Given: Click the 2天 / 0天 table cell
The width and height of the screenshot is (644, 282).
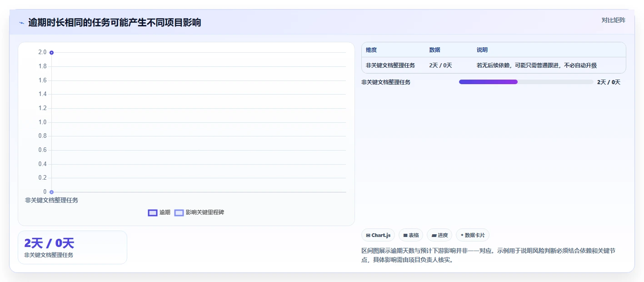Looking at the screenshot, I should [x=440, y=65].
